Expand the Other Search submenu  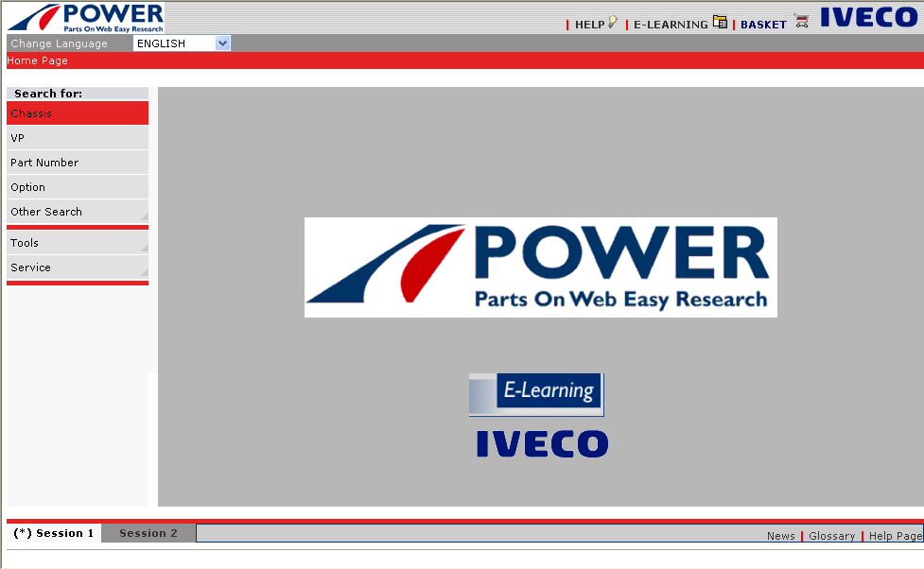78,212
